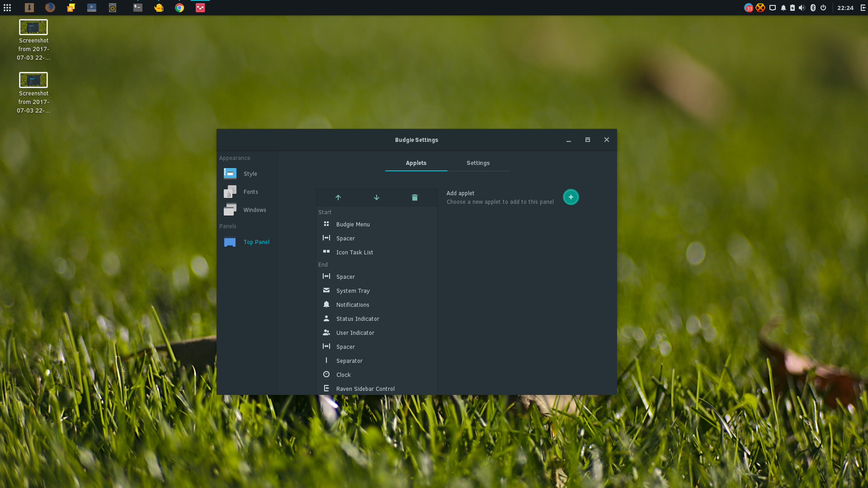Screen dimensions: 868x488
Task: Add a new applet with plus button
Action: pos(571,197)
